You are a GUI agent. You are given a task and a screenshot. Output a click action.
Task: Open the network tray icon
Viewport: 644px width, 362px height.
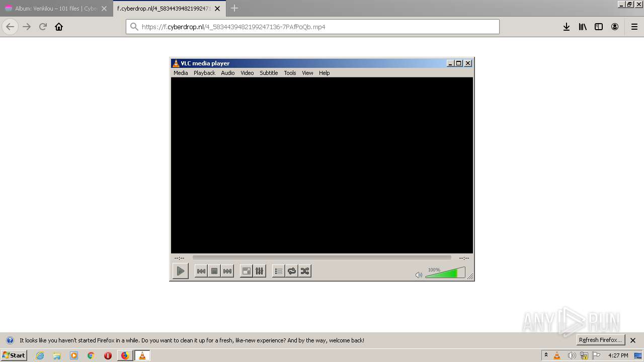tap(584, 355)
